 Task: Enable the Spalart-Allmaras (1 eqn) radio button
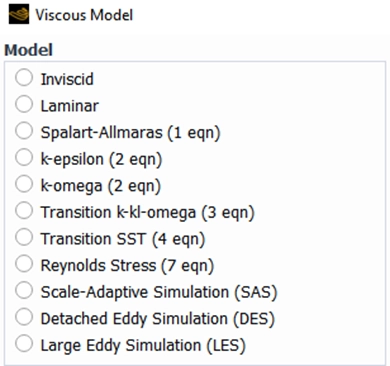coord(24,131)
